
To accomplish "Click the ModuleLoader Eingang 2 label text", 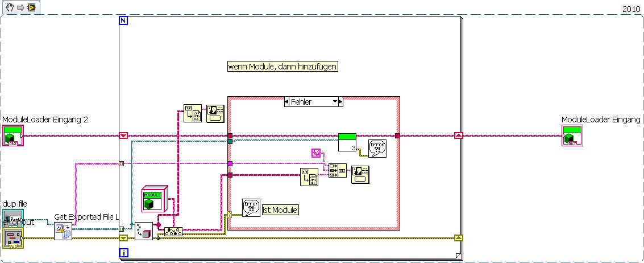I will (x=45, y=120).
